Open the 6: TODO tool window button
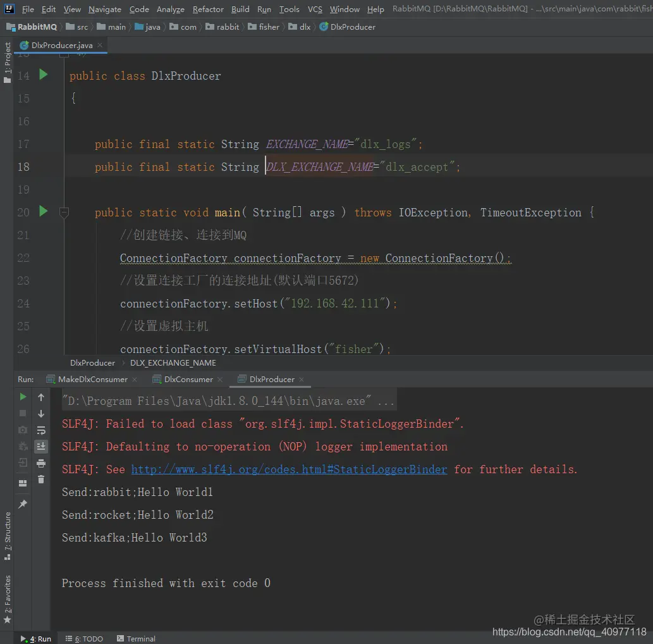This screenshot has width=653, height=644. (x=84, y=638)
